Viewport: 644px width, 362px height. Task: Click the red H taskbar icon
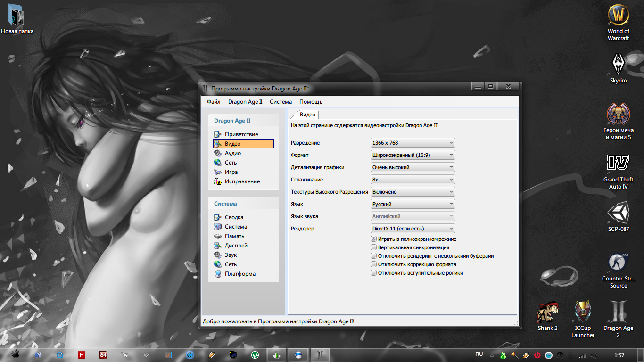(82, 355)
